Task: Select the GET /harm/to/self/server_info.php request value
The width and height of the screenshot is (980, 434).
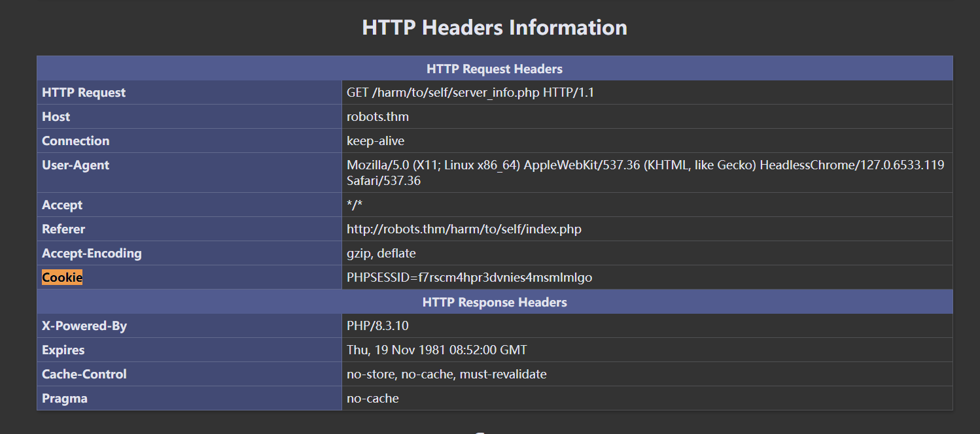Action: [x=470, y=92]
